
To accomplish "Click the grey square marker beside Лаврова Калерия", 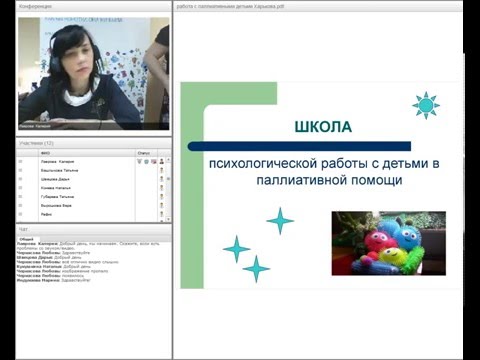I will click(x=20, y=161).
